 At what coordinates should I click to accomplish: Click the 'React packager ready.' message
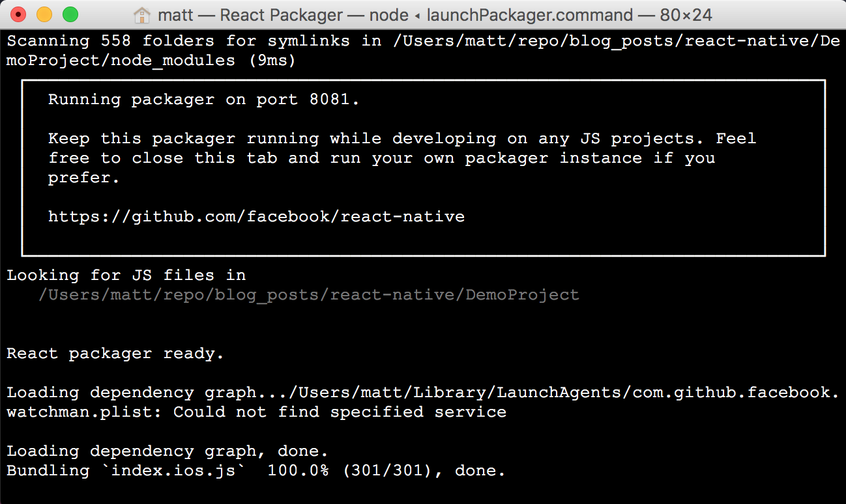click(x=115, y=354)
